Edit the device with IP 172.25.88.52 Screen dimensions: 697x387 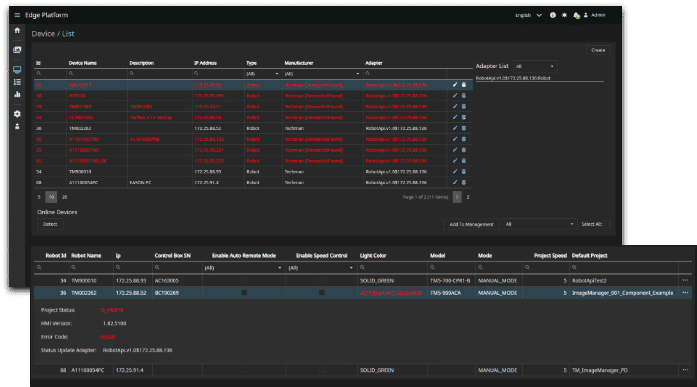point(455,128)
